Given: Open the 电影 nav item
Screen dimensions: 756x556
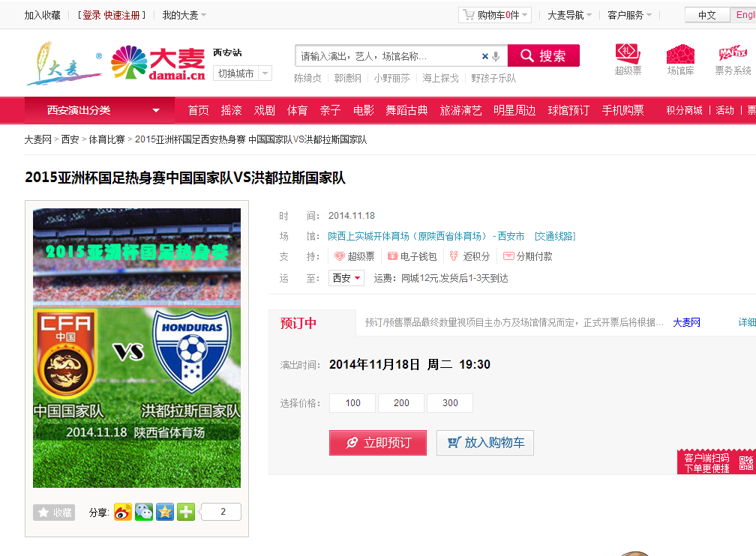Looking at the screenshot, I should [364, 110].
